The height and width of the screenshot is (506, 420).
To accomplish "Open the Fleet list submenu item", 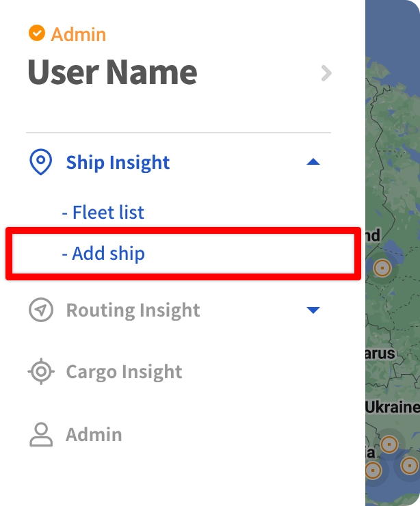I will tap(103, 212).
